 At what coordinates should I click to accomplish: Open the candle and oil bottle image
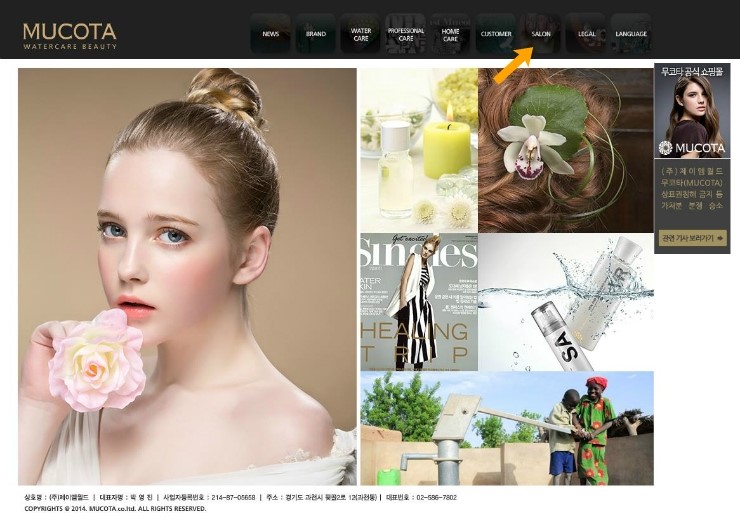point(419,150)
